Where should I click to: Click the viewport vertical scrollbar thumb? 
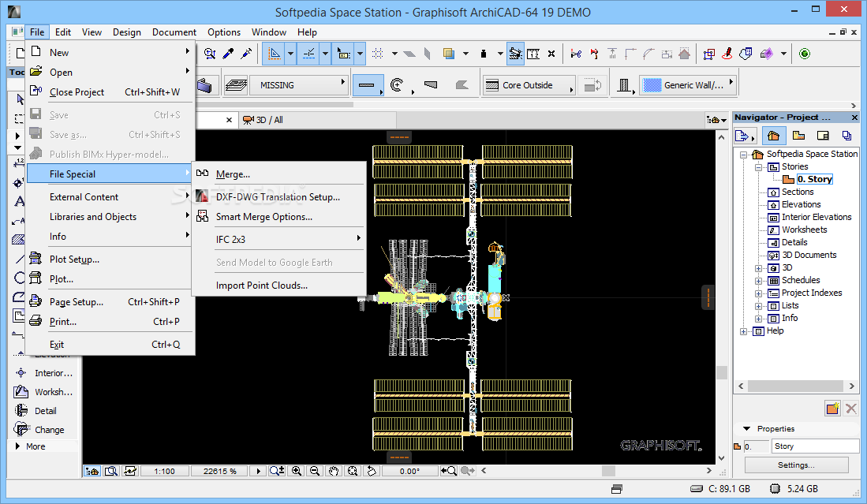point(722,372)
